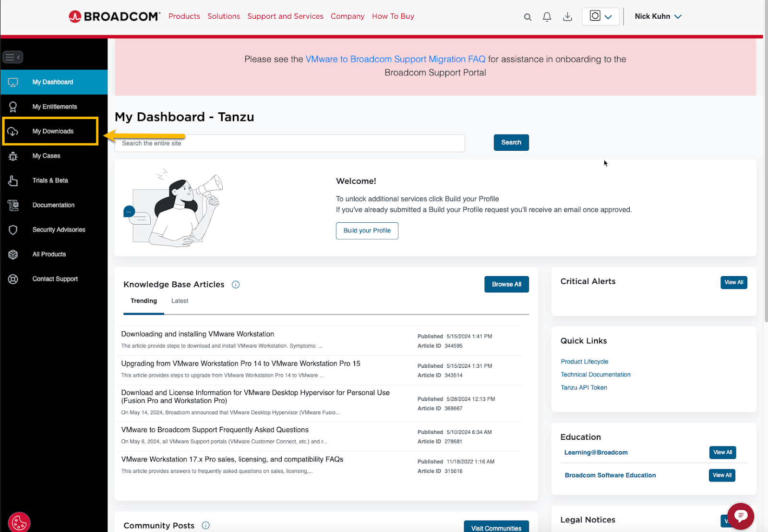Screen dimensions: 768x532
Task: Expand the Nick Kuhn account dropdown
Action: 658,16
